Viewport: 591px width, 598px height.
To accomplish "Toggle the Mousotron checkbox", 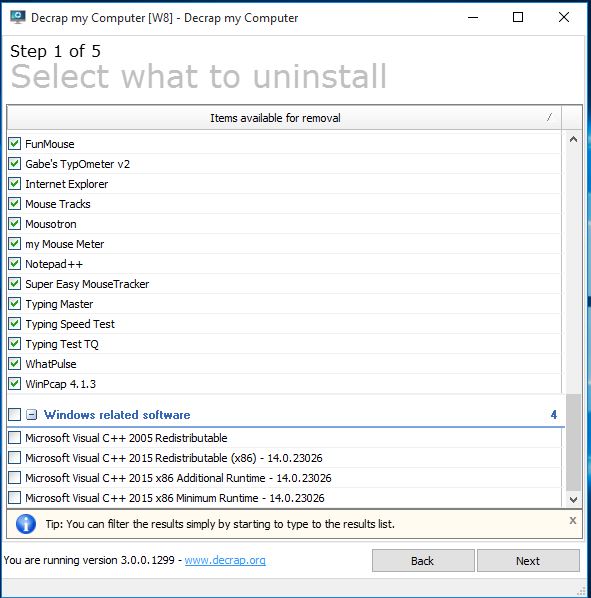I will (14, 223).
